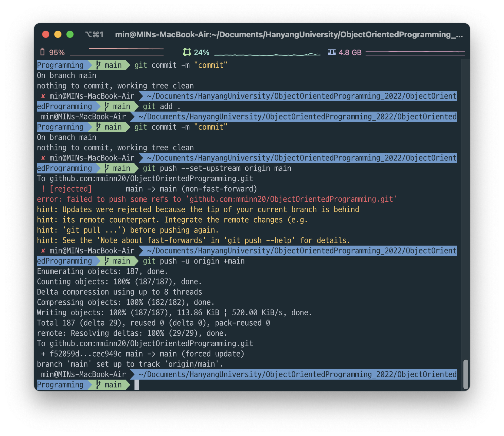Click the battery icon in the status bar
The height and width of the screenshot is (436, 504).
[x=43, y=52]
